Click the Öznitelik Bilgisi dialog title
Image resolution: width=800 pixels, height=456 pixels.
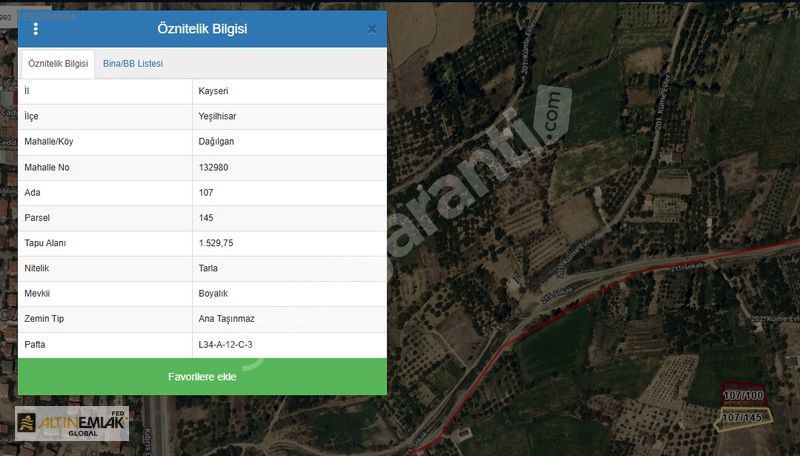click(x=202, y=29)
